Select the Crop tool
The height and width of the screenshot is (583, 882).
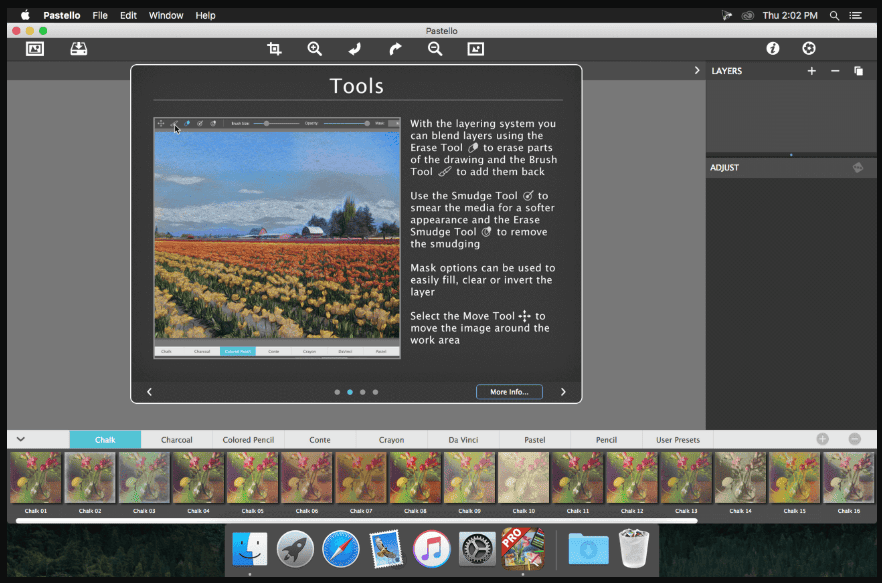coord(274,49)
